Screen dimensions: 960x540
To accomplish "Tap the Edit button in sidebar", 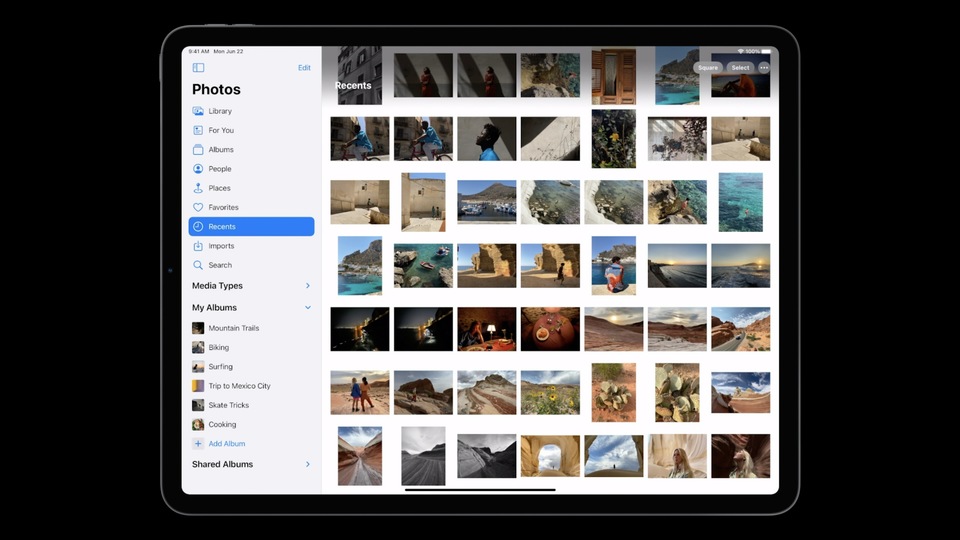I will click(304, 68).
